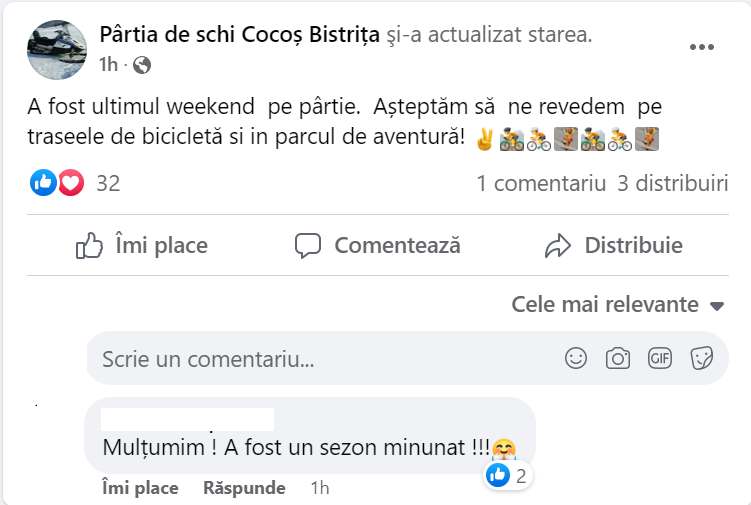751x505 pixels.
Task: Toggle Îmi place on the post
Action: tap(142, 245)
